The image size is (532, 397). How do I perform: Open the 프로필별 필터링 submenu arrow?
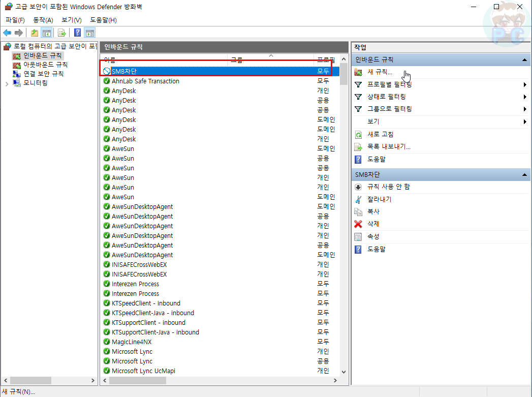click(525, 84)
